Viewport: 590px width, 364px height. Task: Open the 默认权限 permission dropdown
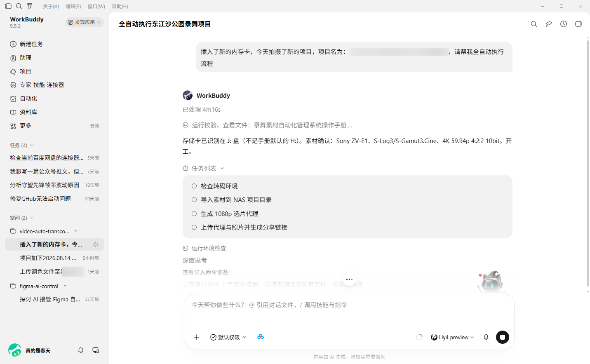(228, 337)
